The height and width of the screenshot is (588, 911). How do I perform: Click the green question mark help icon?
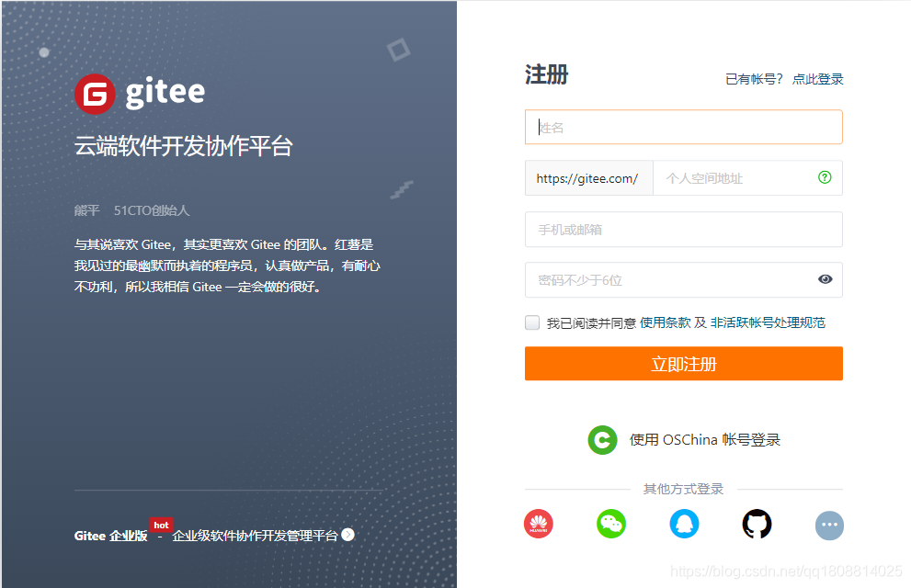pos(825,177)
